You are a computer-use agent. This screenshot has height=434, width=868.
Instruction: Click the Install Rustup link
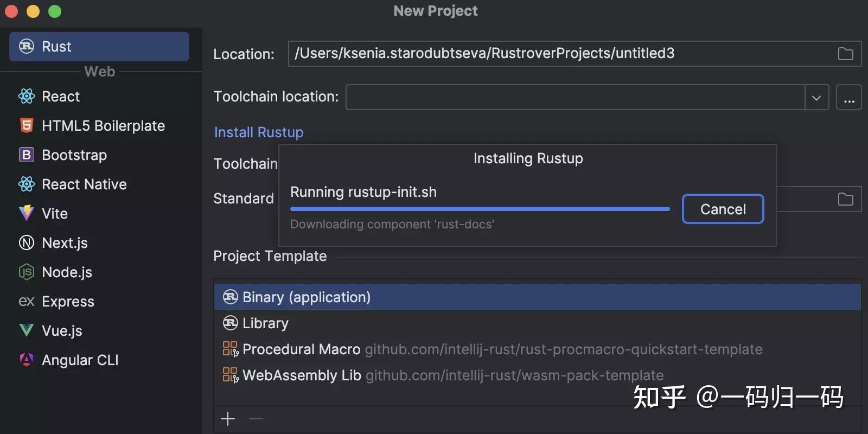259,132
